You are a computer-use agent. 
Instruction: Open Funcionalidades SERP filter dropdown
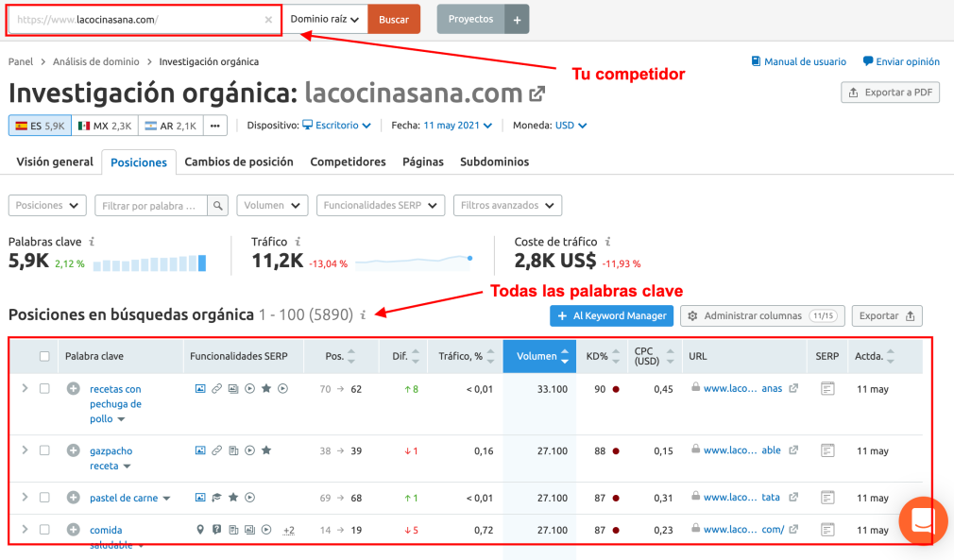tap(381, 206)
